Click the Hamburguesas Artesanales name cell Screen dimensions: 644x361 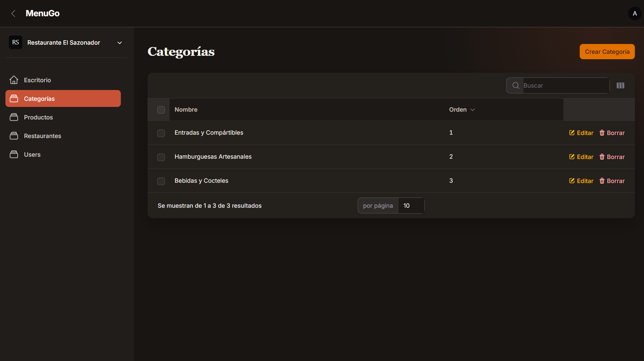tap(213, 157)
